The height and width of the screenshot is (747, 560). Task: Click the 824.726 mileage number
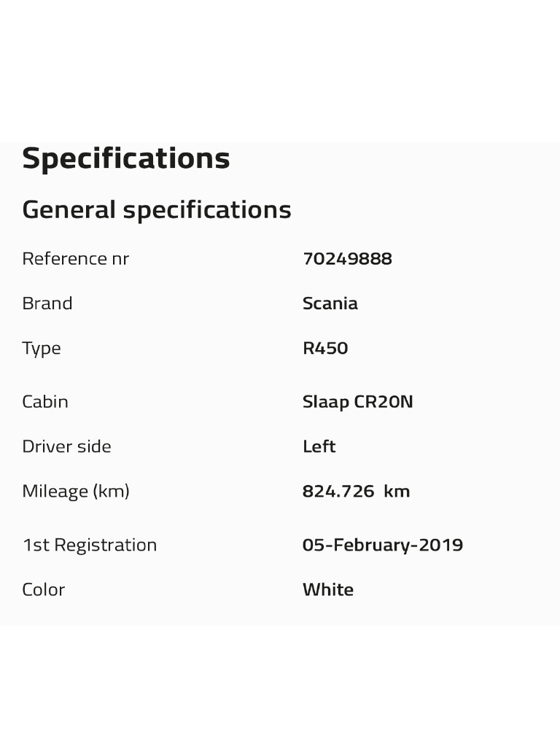338,492
